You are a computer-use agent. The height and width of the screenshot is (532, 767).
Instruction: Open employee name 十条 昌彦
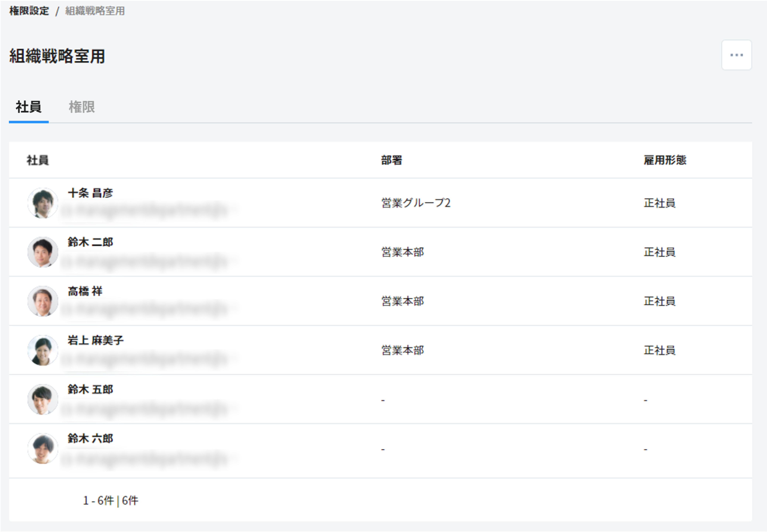coord(90,193)
